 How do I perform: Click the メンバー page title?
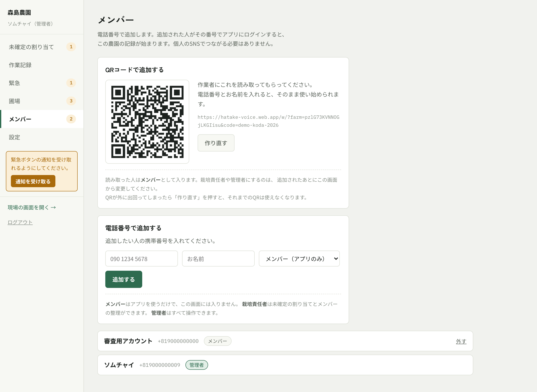pos(116,20)
